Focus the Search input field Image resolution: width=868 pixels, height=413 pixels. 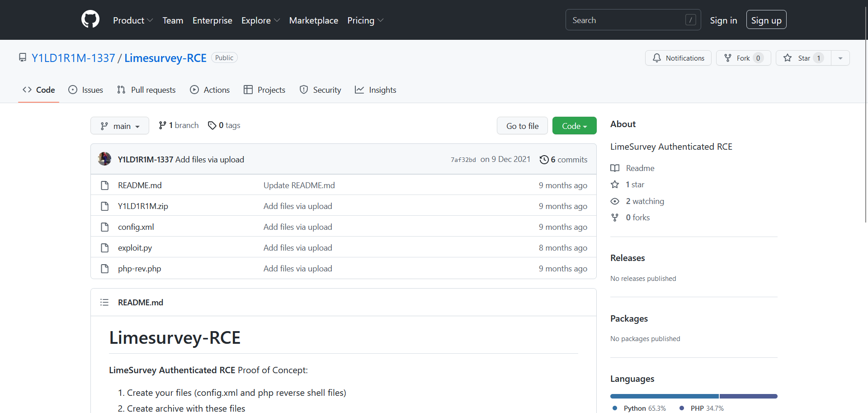[x=628, y=20]
